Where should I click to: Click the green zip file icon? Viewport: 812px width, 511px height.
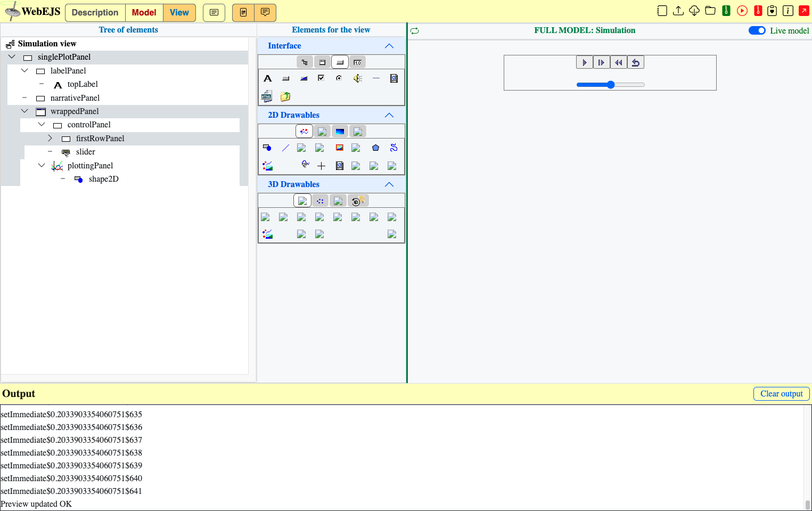click(726, 11)
